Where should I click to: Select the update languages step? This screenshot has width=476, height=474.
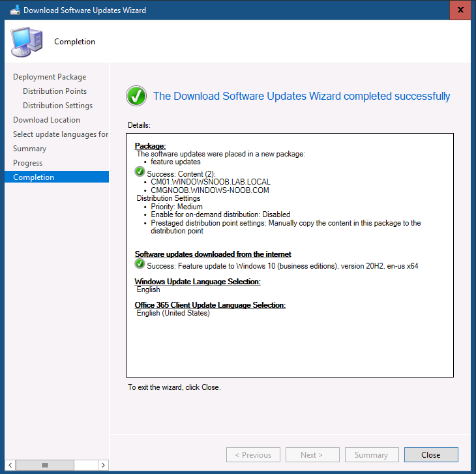click(61, 134)
